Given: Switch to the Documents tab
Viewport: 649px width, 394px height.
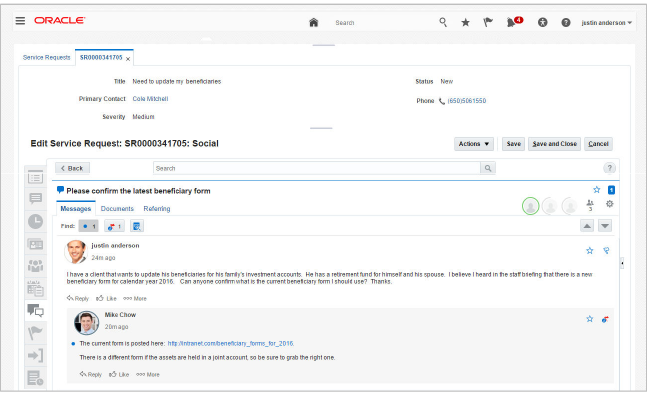Looking at the screenshot, I should click(x=117, y=209).
